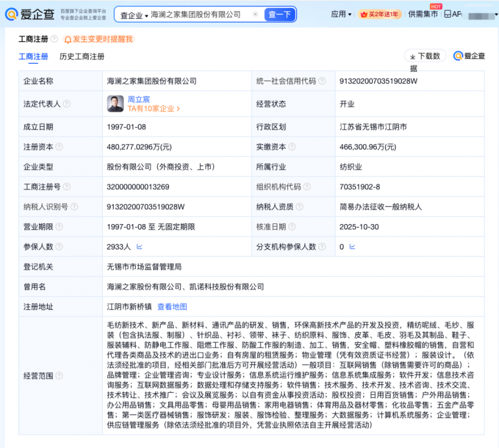Open the 应用 dropdown menu
Viewport: 499px width, 448px height.
point(341,14)
